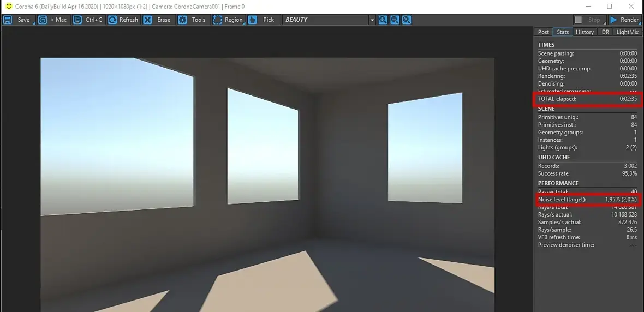Viewport: 644px width, 312px height.
Task: Click the 'Rays/s actual:' label
Action: pos(555,214)
